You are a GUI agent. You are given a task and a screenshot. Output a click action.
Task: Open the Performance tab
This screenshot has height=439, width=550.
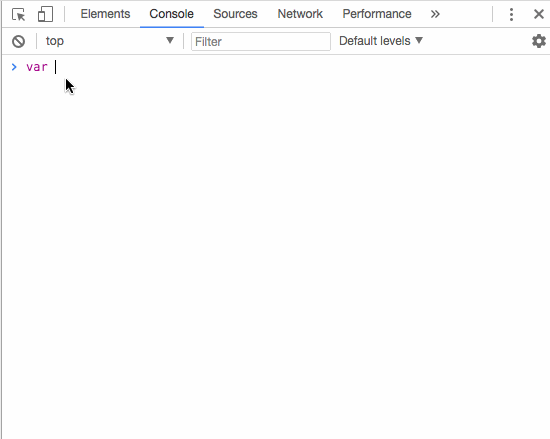(377, 14)
